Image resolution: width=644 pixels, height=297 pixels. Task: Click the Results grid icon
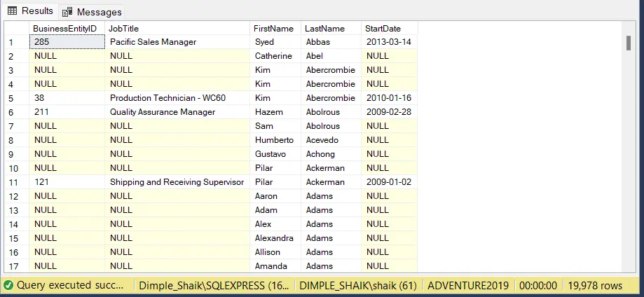click(12, 11)
